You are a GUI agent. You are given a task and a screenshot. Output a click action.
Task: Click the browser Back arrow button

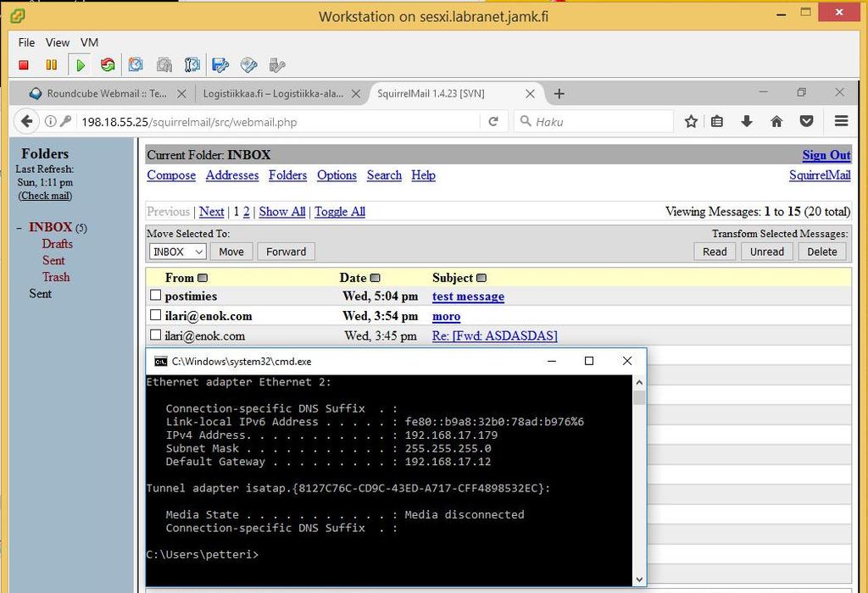(26, 122)
